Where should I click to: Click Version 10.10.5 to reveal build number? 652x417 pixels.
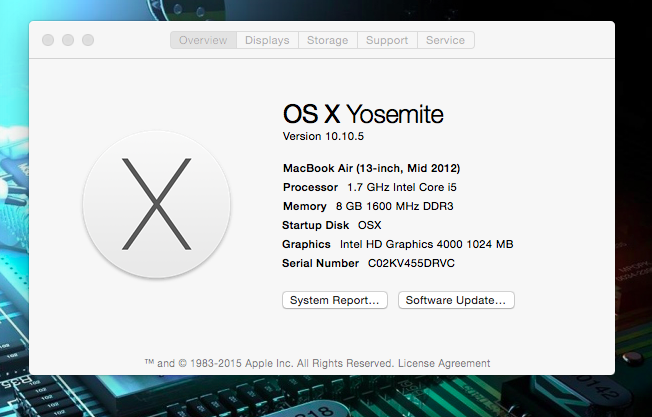(x=321, y=135)
